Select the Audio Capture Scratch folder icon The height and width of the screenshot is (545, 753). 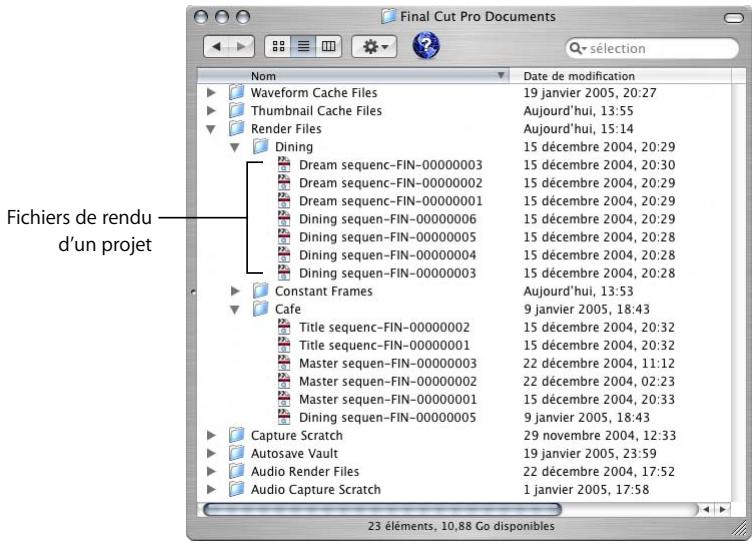click(236, 489)
